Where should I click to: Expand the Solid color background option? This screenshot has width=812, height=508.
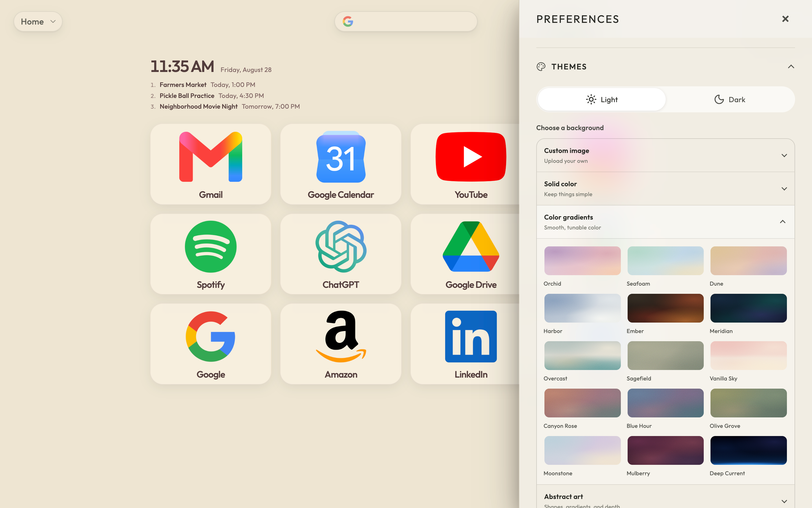665,189
